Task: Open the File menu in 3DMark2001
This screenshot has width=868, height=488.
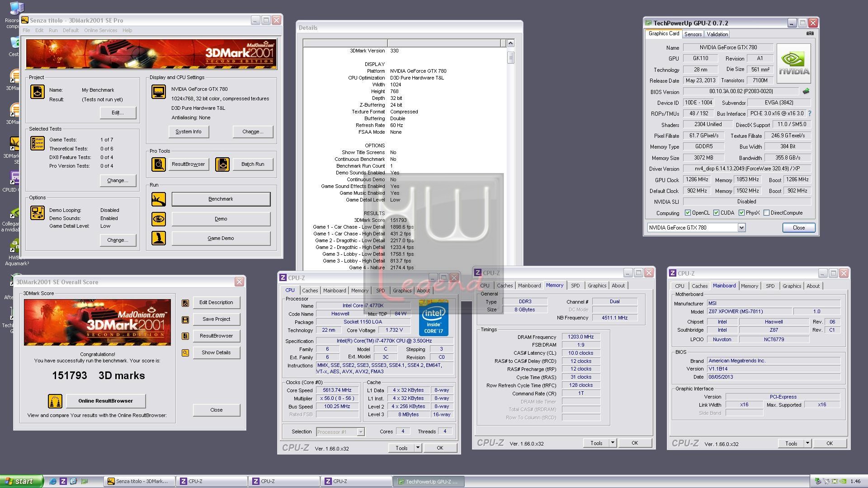Action: coord(26,30)
